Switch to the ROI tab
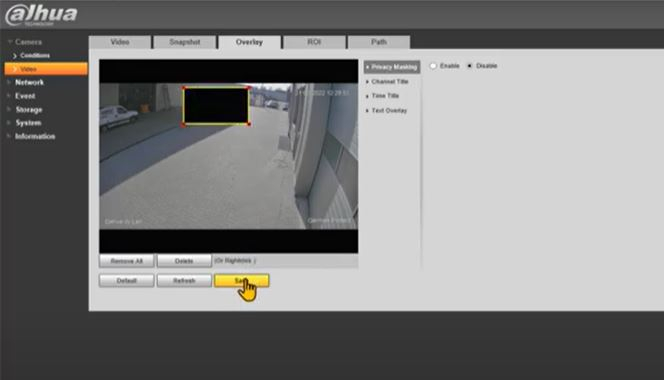The width and height of the screenshot is (664, 380). pos(314,42)
